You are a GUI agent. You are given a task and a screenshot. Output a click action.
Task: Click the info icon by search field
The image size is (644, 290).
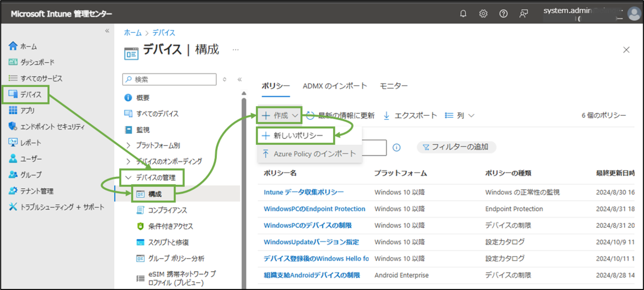397,147
